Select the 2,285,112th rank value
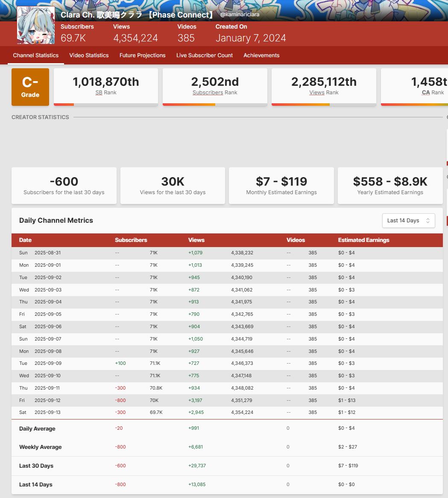 point(324,82)
